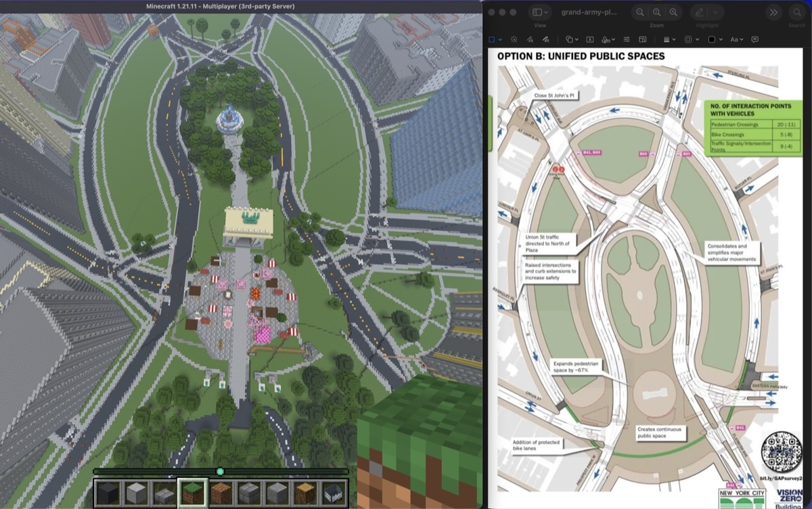Zoom in on the PDF with the plus magnifier
Image resolution: width=812 pixels, height=509 pixels.
[673, 12]
